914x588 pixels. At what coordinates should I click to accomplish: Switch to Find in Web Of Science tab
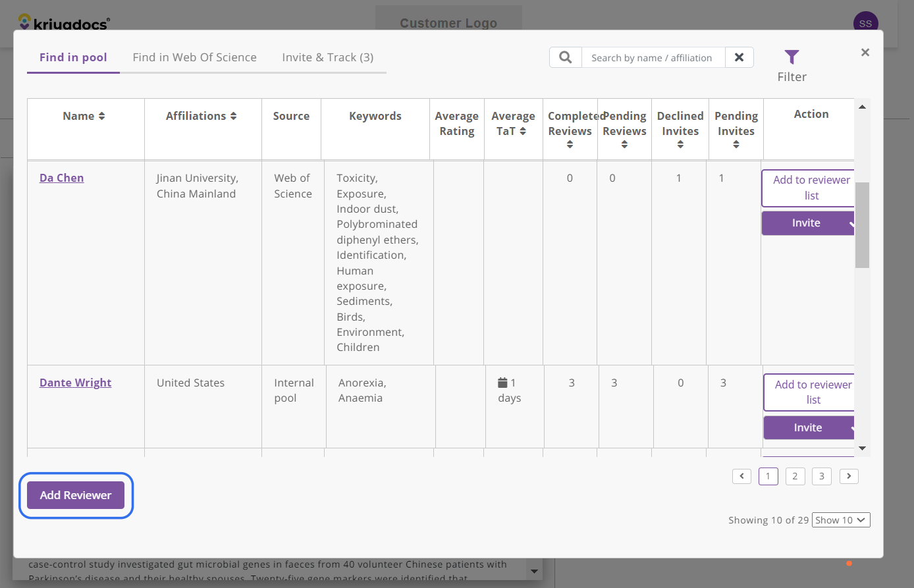coord(194,57)
